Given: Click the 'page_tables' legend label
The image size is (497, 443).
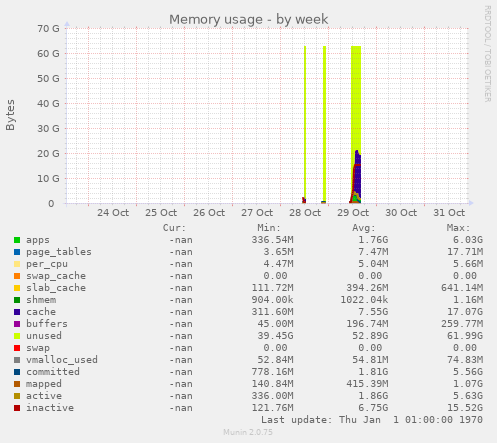Looking at the screenshot, I should coord(59,252).
